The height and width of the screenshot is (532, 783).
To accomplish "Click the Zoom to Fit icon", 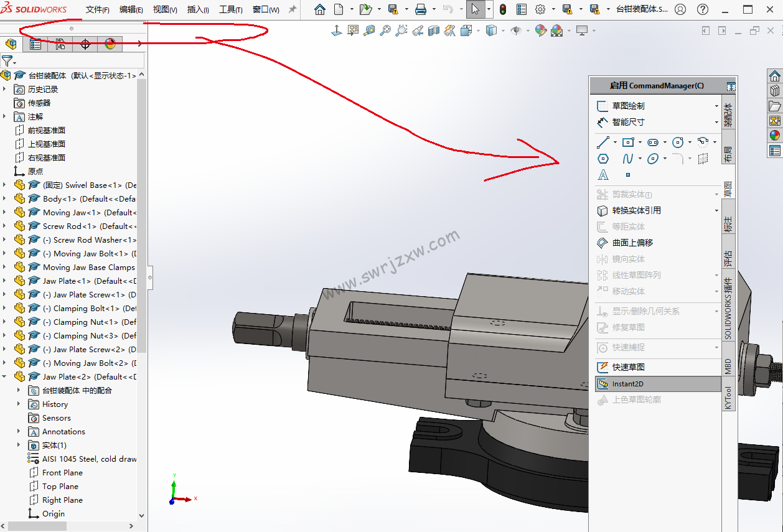I will [385, 30].
